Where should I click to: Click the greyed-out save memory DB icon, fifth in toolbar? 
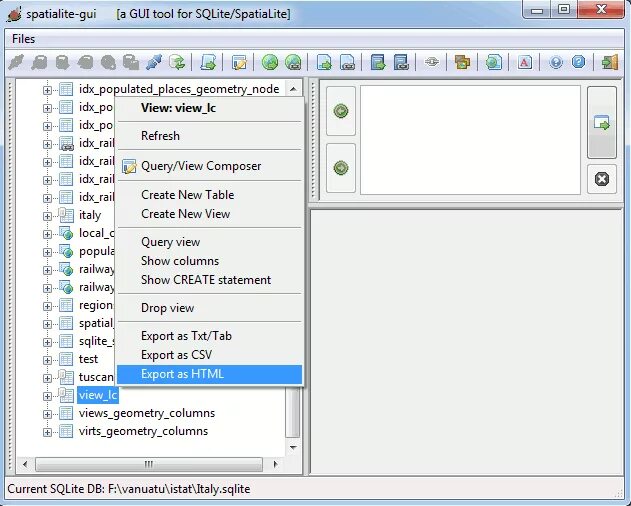[108, 62]
